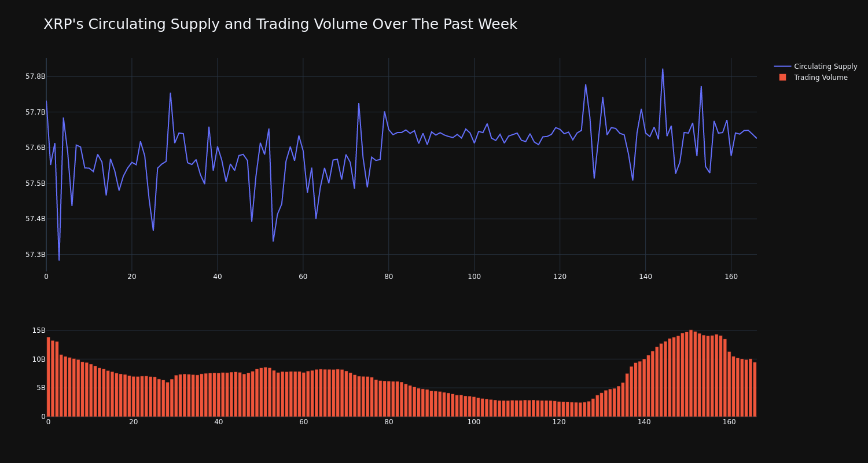
Task: Click the 40 tick on volume chart x-axis
Action: 219,422
